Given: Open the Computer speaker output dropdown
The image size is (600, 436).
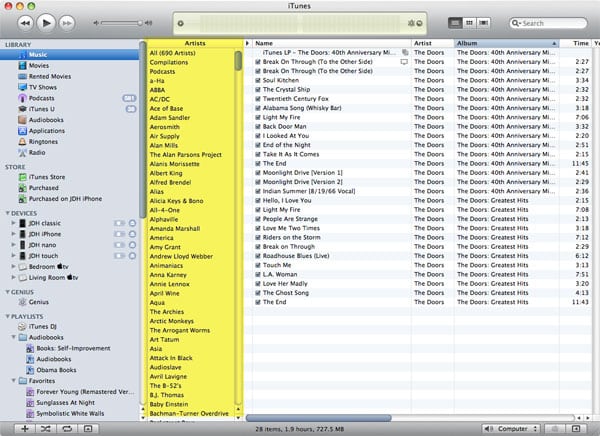Looking at the screenshot, I should pyautogui.click(x=511, y=428).
